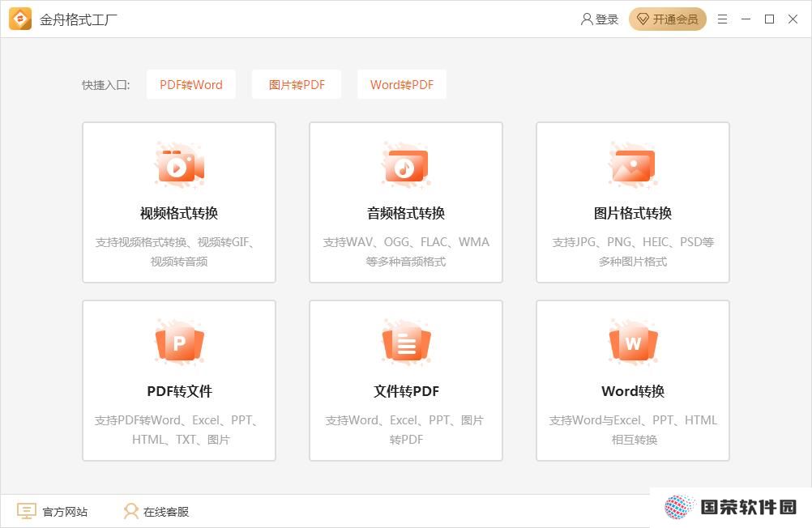Select 视频格式转换 title
This screenshot has height=528, width=812.
pos(179,213)
